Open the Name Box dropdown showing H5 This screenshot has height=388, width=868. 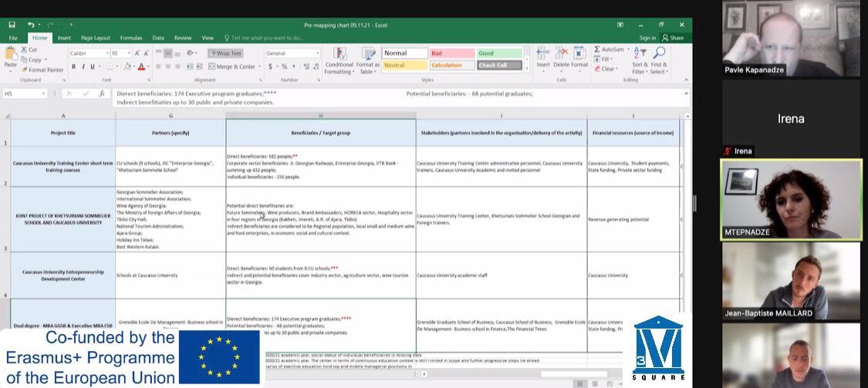click(44, 94)
